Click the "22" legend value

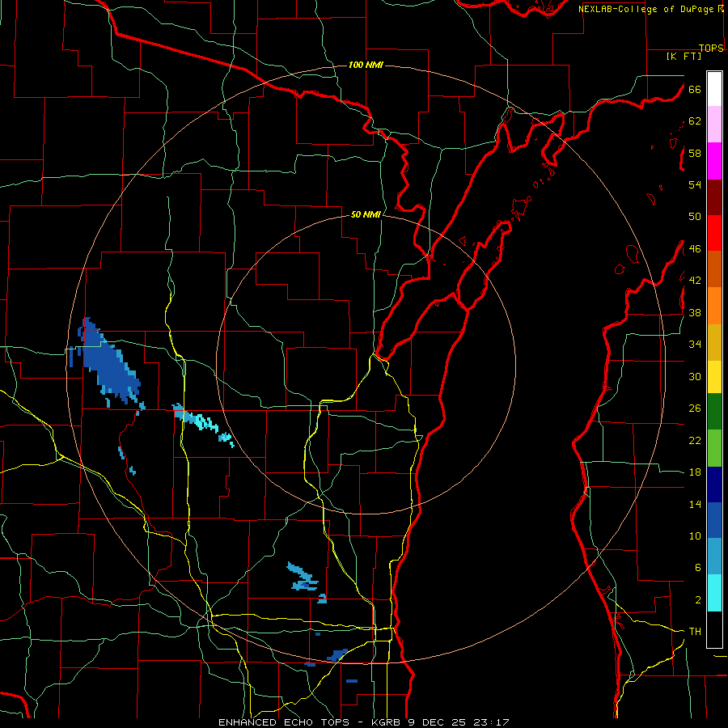695,440
